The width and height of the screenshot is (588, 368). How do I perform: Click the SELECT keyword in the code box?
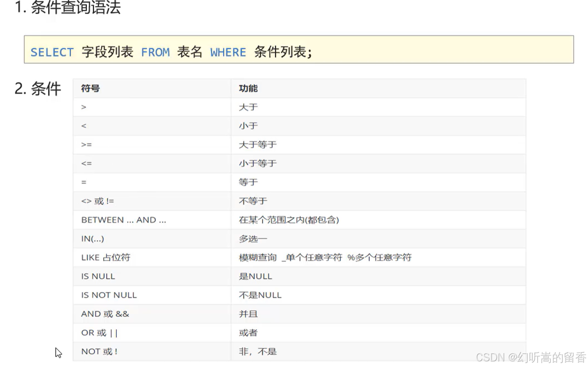(x=52, y=53)
